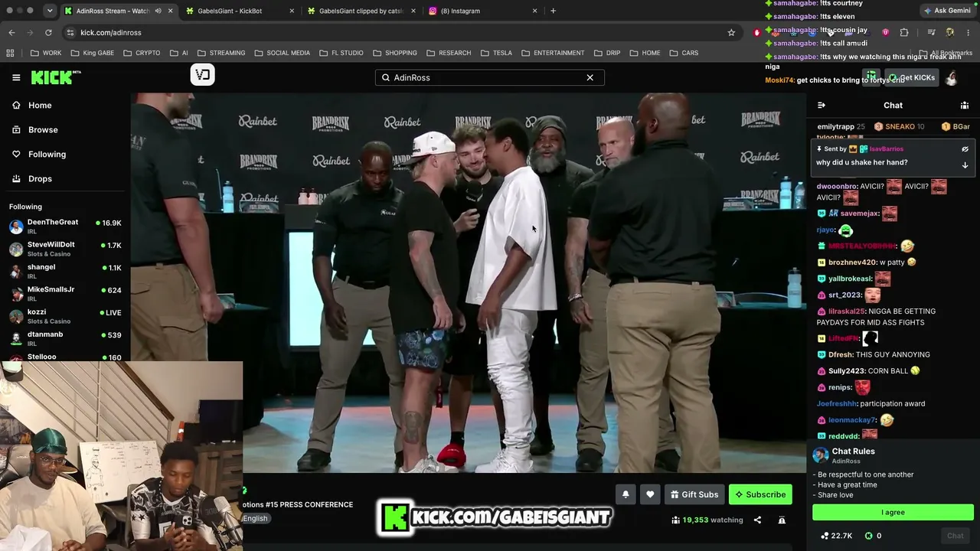Click the VD overlay logo button
980x551 pixels.
tap(203, 74)
